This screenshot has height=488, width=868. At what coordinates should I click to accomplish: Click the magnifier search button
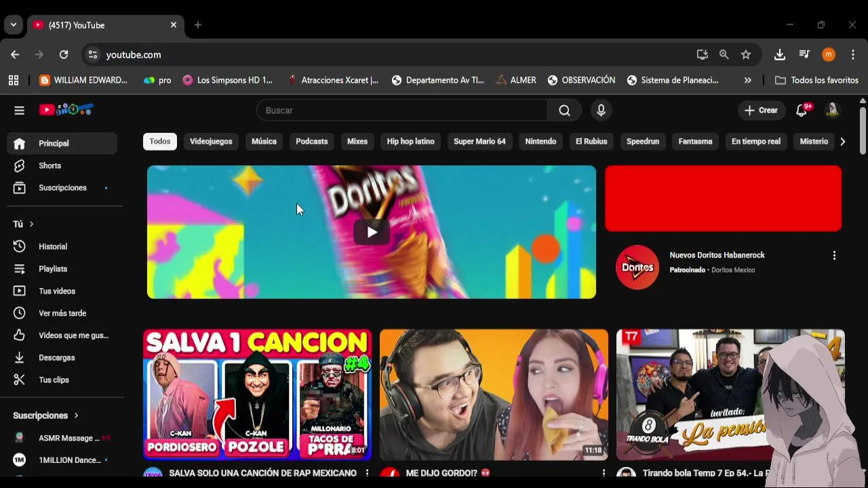564,110
